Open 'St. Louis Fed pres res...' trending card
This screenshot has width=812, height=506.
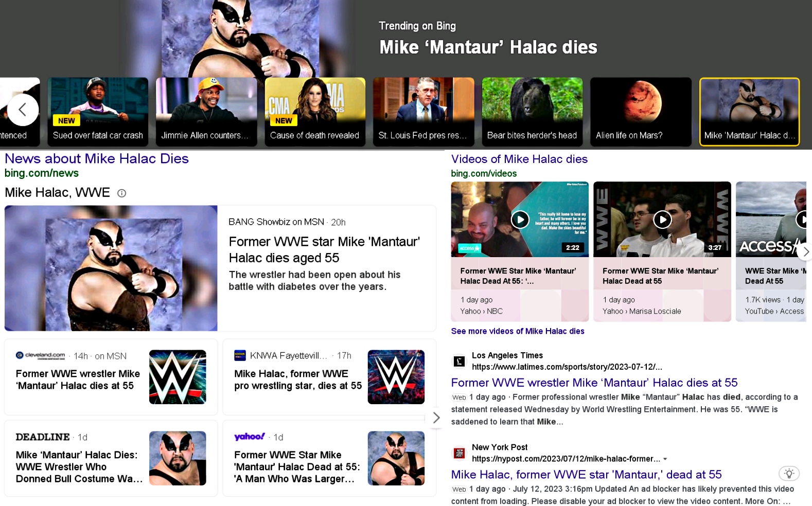click(423, 112)
